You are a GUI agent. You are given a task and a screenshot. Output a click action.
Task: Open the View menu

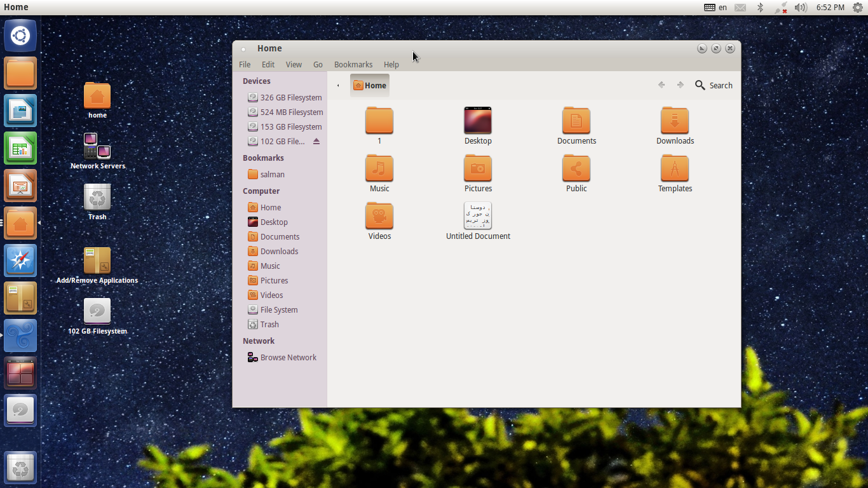tap(294, 64)
